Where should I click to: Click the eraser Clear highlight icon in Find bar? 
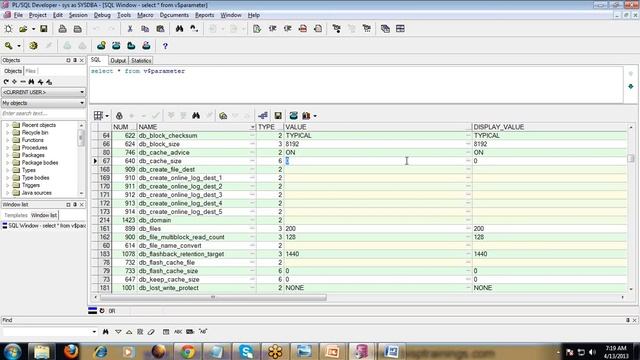click(x=151, y=332)
